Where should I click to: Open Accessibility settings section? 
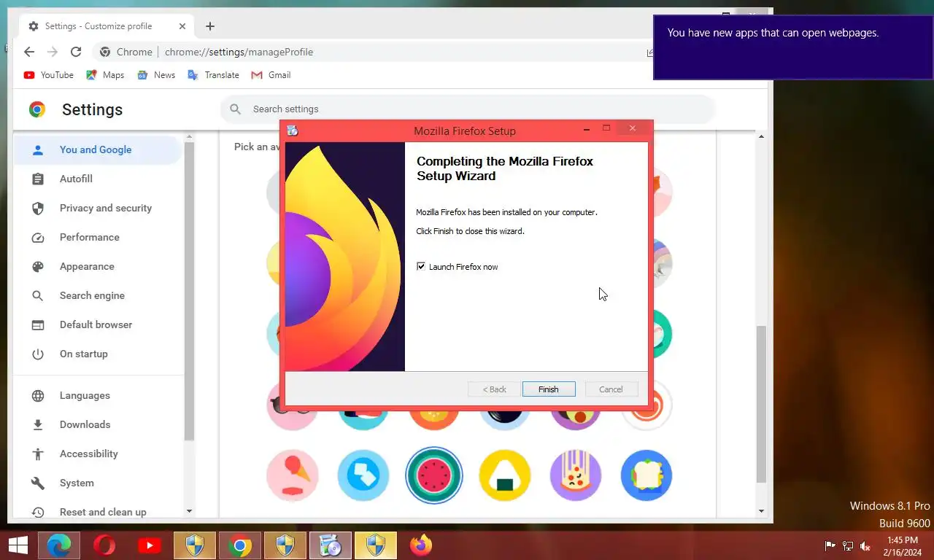[98, 454]
